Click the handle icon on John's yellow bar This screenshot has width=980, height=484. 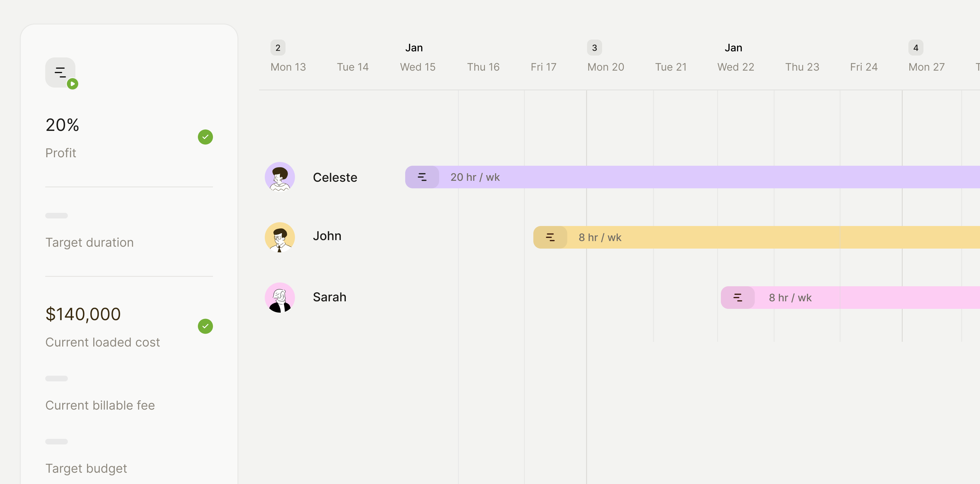550,237
